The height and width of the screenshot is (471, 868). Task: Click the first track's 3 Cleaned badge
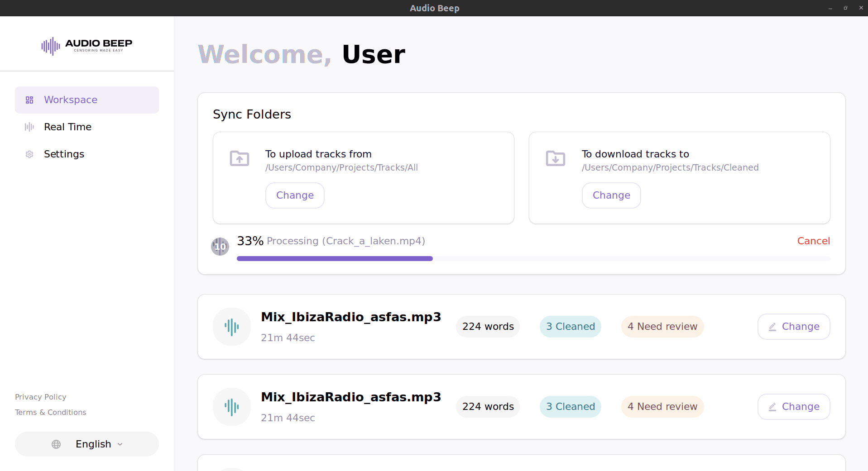pos(571,327)
